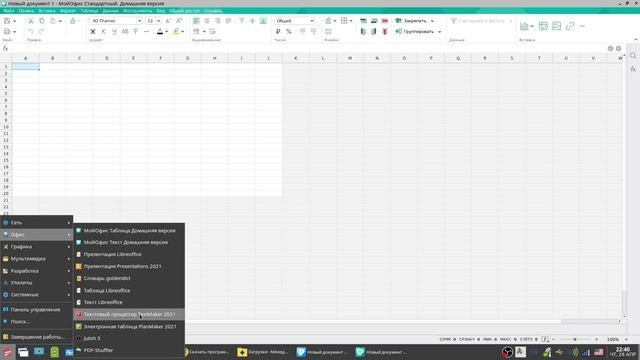Image resolution: width=640 pixels, height=360 pixels.
Task: Click the highlight color swatch
Action: tap(176, 31)
